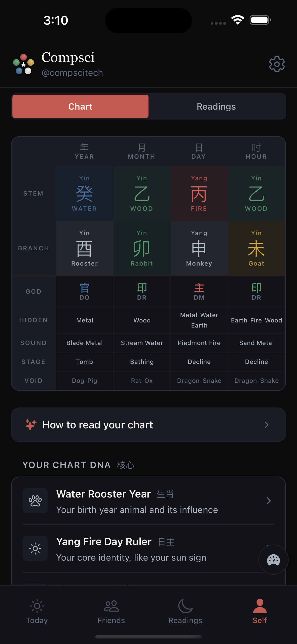Tap the paw icon beside Water Rooster Year

(35, 501)
